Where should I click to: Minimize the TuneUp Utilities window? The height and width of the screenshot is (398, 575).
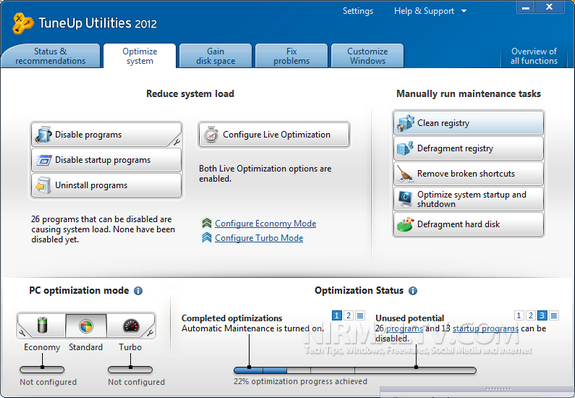pyautogui.click(x=526, y=7)
